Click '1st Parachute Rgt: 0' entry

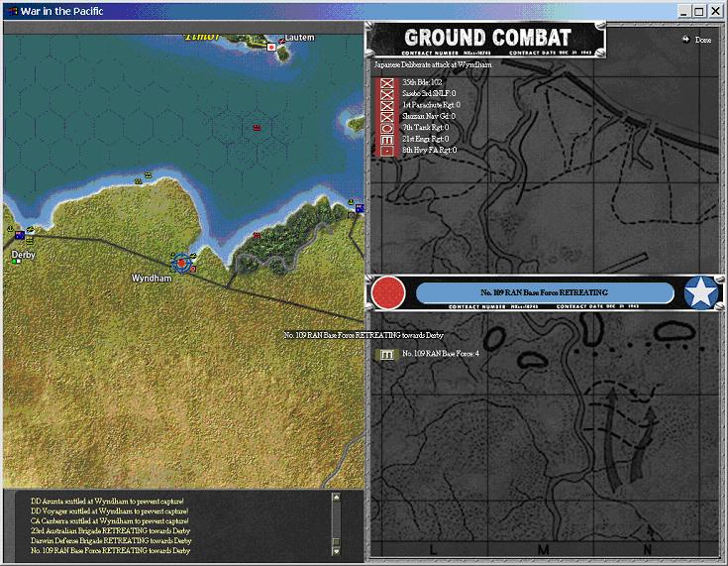pos(431,105)
